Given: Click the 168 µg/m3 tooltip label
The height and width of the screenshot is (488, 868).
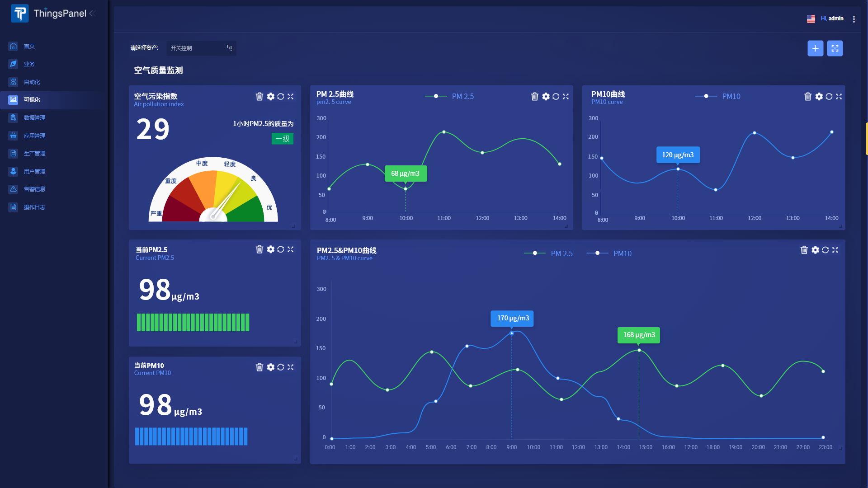Looking at the screenshot, I should coord(639,335).
